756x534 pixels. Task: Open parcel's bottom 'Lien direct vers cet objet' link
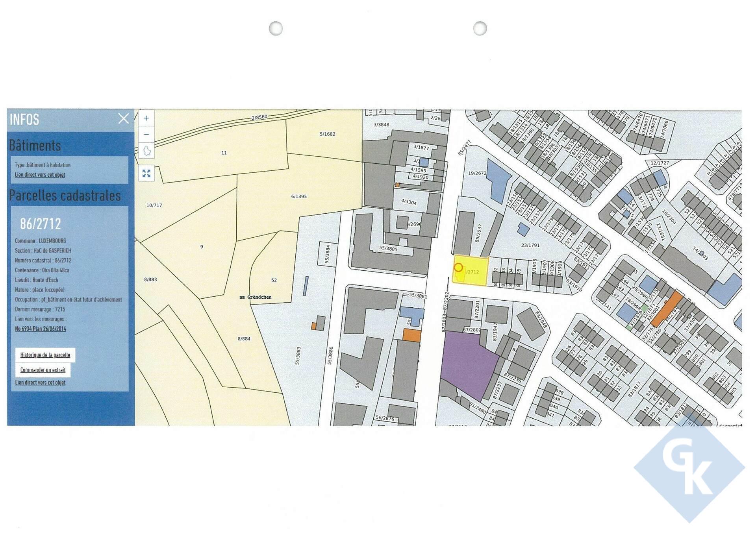tap(40, 382)
